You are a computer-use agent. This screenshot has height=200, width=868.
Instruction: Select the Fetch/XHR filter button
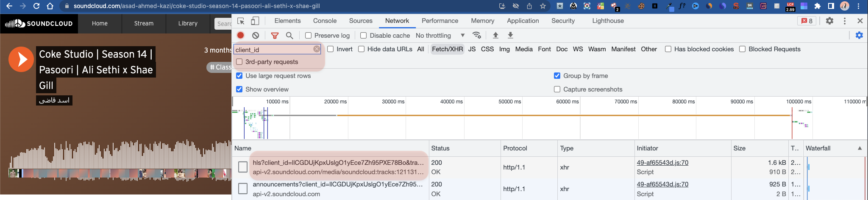click(x=447, y=49)
